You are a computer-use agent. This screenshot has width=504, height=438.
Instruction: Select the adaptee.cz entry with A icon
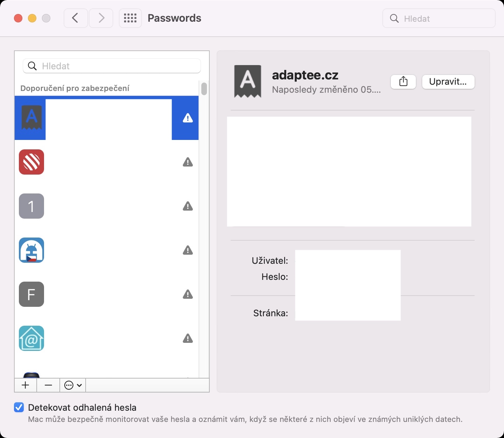click(x=107, y=118)
